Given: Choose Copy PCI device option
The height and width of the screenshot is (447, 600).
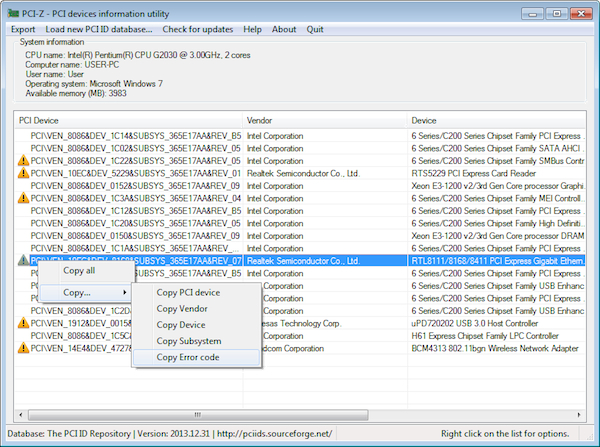Looking at the screenshot, I should (196, 292).
